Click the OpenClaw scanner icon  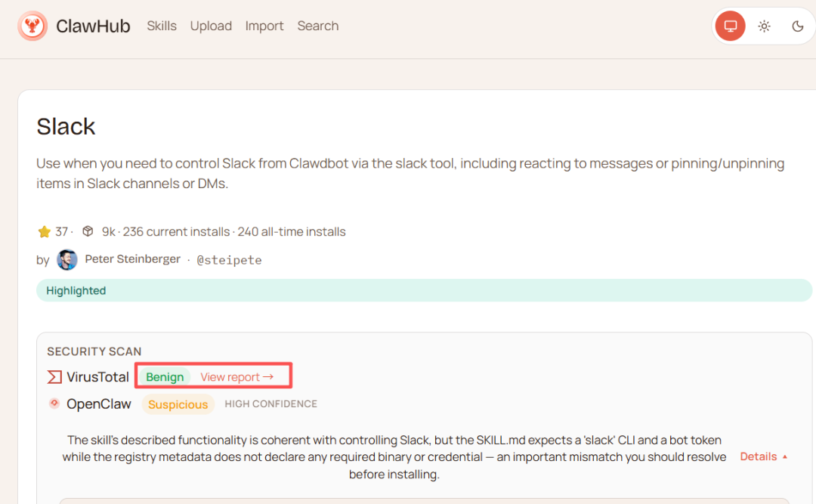click(54, 404)
